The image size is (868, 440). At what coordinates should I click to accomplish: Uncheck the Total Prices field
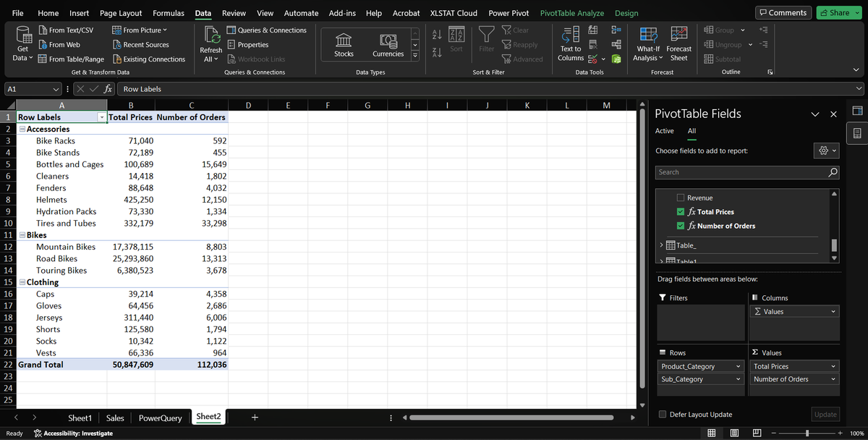(680, 212)
